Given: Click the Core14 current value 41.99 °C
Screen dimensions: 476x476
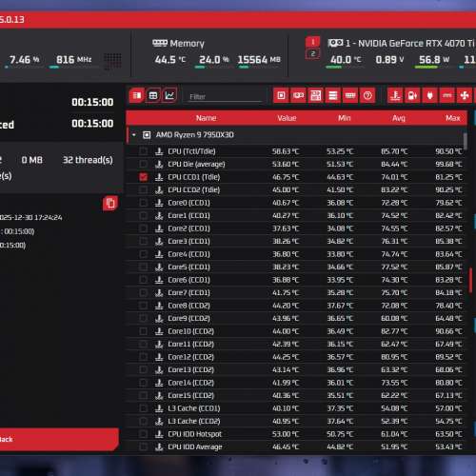Looking at the screenshot, I should point(286,383).
